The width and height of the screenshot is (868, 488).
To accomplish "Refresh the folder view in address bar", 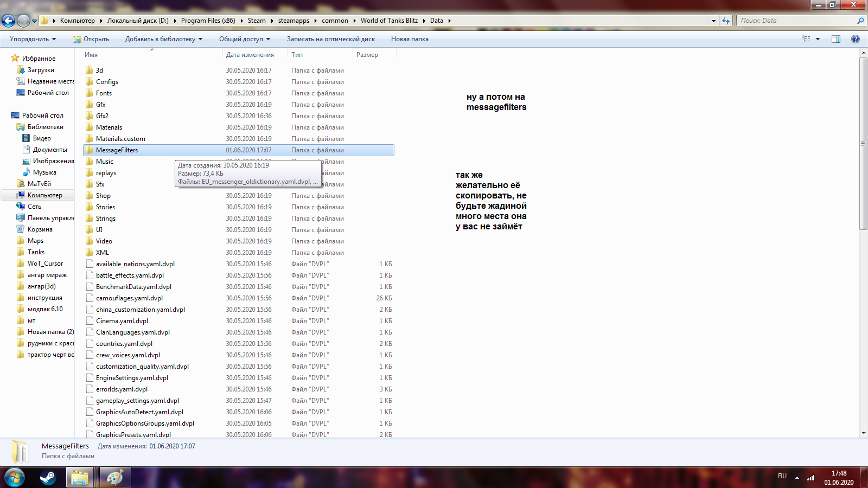I will [x=726, y=21].
